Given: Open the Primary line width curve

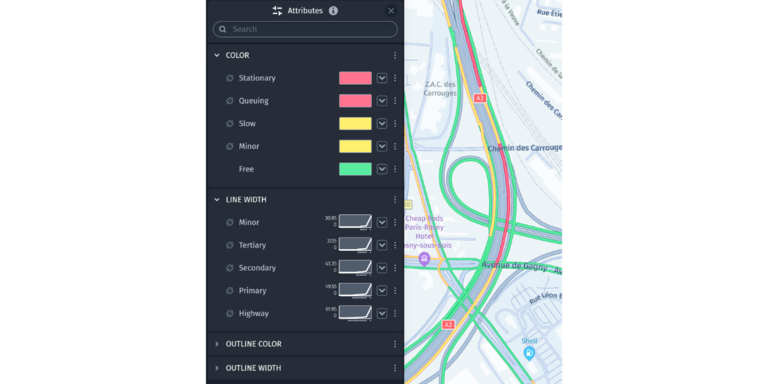Looking at the screenshot, I should (x=355, y=290).
